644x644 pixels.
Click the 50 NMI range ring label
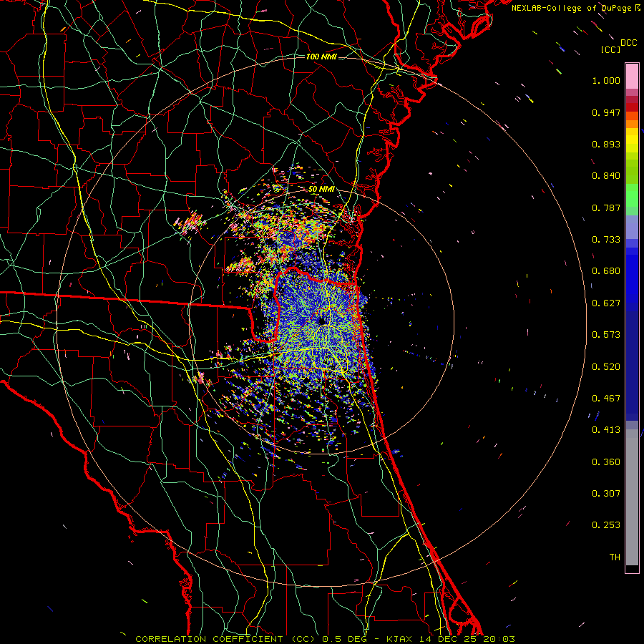point(321,190)
